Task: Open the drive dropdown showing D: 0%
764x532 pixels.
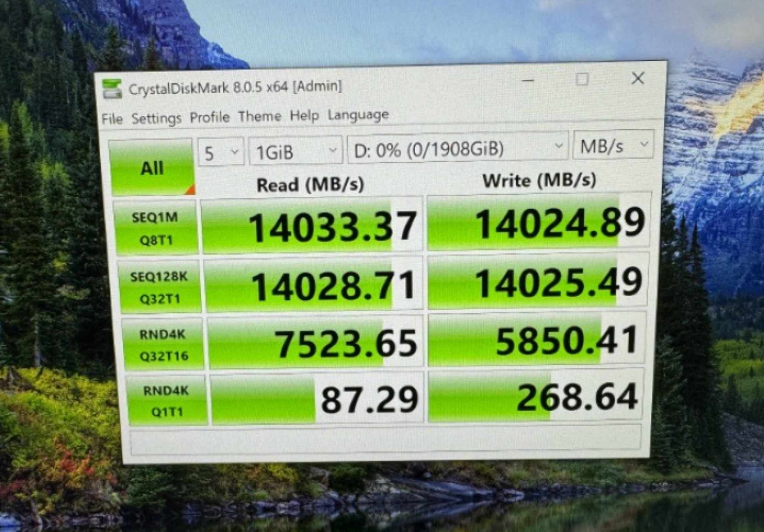Action: 458,147
